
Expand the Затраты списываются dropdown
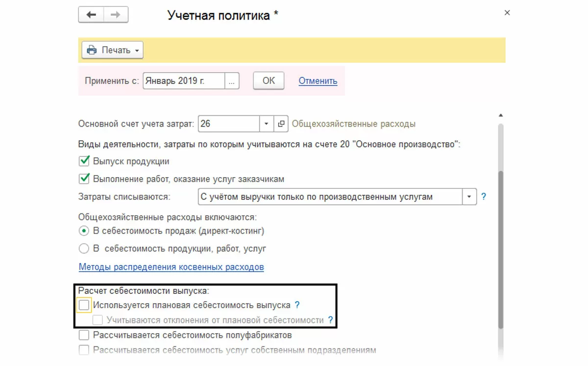[469, 197]
